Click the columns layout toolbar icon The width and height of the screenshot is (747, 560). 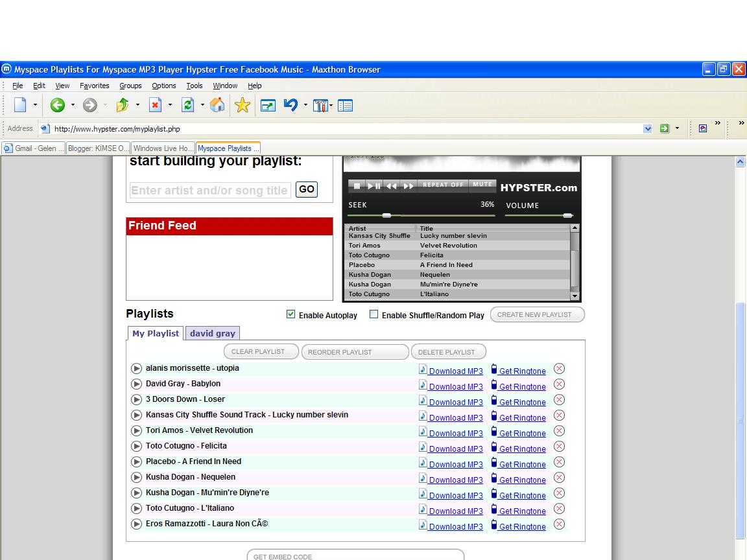pos(320,105)
